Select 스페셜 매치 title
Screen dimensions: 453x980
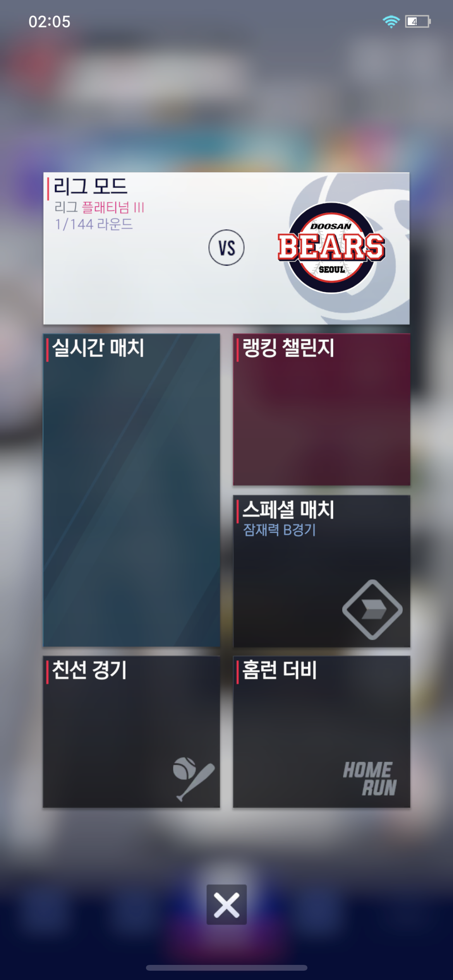(288, 509)
